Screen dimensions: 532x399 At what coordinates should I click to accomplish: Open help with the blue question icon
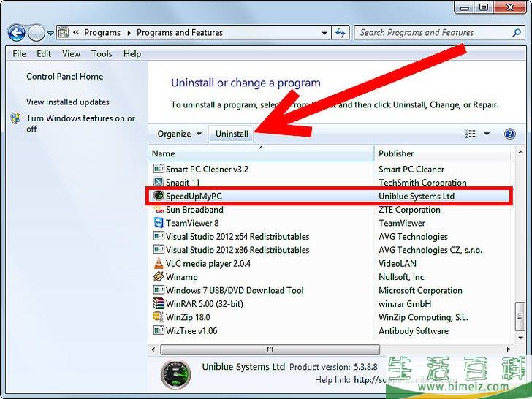point(509,134)
